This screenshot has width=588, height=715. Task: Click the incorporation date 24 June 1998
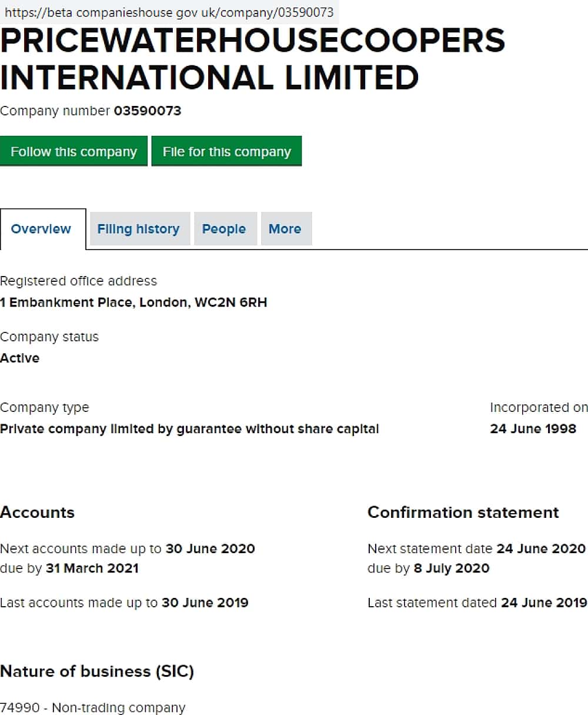tap(533, 428)
